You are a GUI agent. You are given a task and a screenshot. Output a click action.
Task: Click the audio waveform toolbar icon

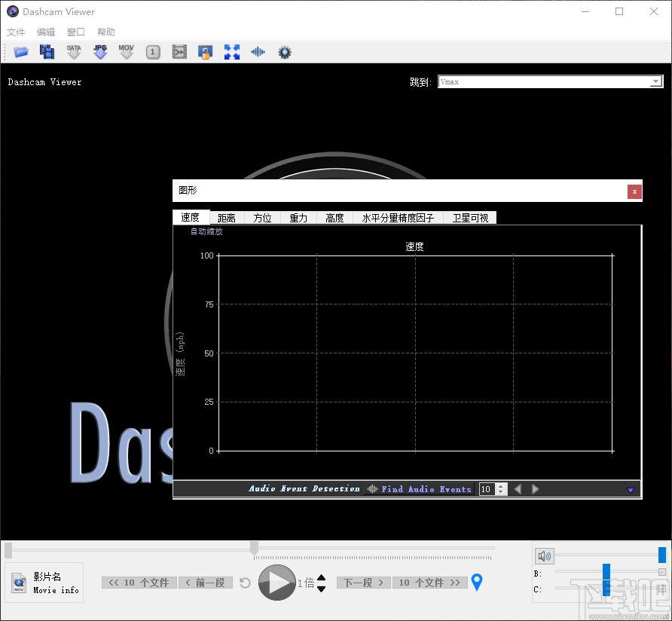coord(258,52)
